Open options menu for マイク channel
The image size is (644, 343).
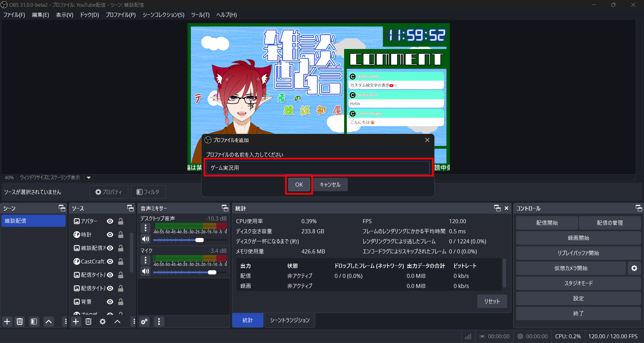[x=146, y=260]
